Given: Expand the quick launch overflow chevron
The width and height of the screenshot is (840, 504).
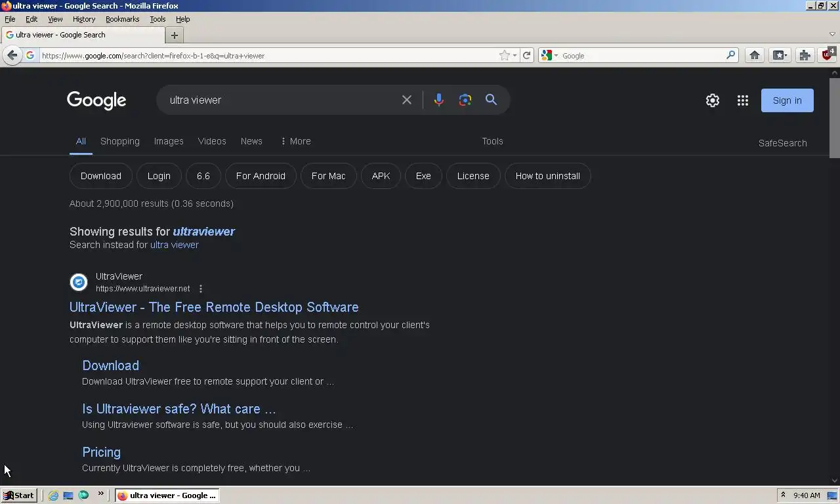Looking at the screenshot, I should click(x=101, y=493).
